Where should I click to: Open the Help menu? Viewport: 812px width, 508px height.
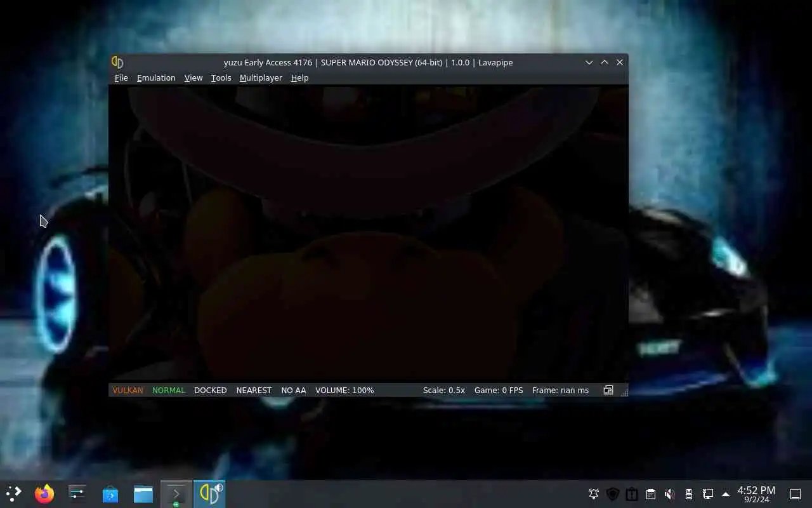click(x=299, y=77)
